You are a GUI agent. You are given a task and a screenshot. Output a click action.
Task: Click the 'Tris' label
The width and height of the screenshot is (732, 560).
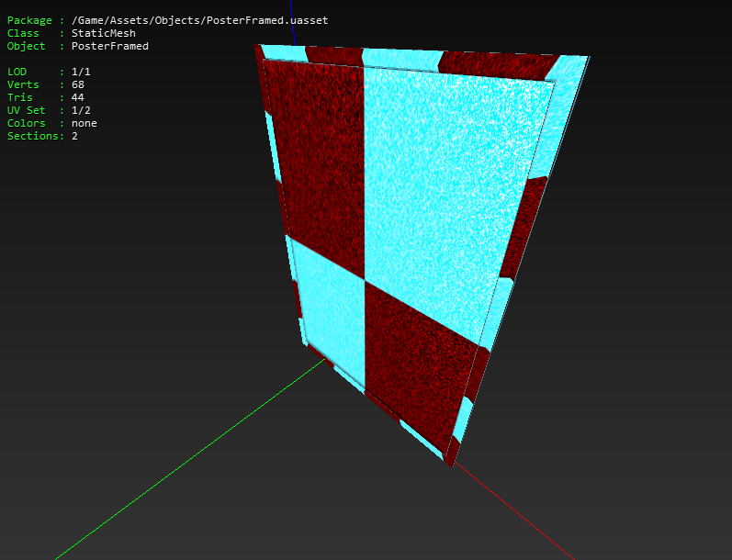click(x=19, y=97)
